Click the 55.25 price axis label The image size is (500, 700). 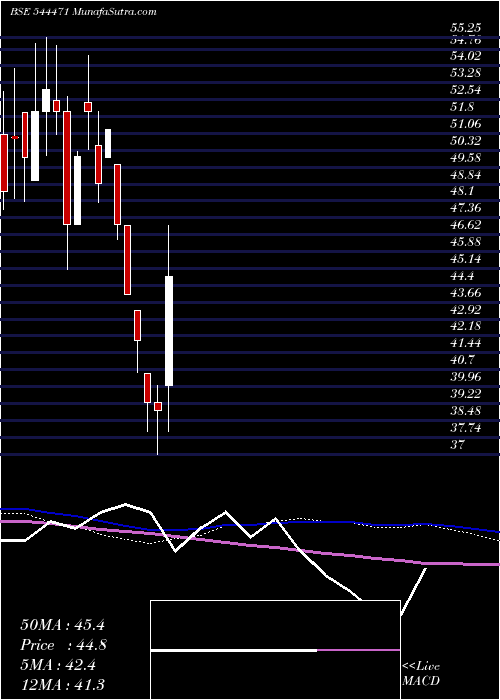pos(466,28)
